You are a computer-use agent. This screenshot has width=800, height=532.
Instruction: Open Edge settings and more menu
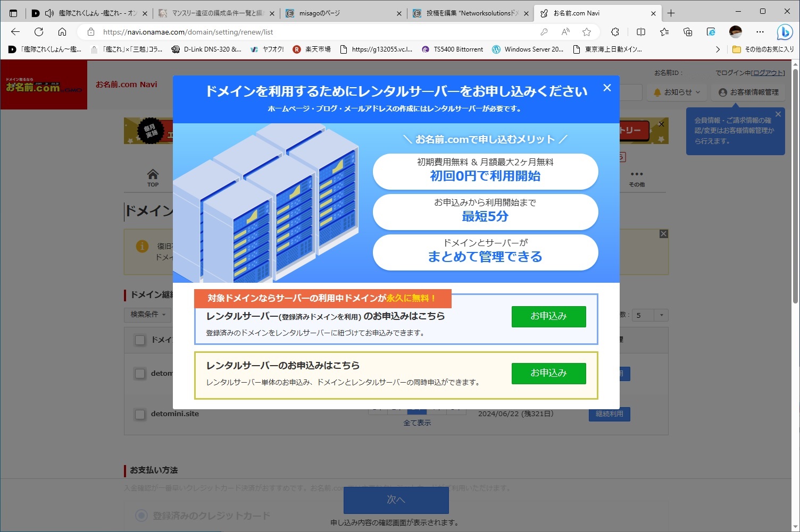[x=760, y=32]
